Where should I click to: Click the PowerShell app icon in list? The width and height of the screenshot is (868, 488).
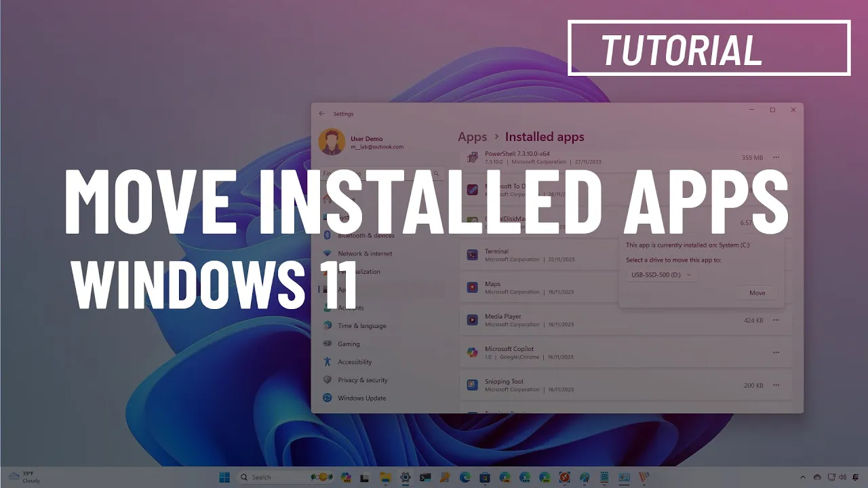(x=473, y=157)
